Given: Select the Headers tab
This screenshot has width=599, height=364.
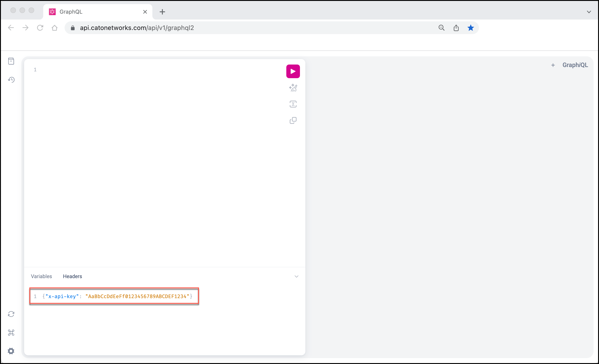Looking at the screenshot, I should pyautogui.click(x=73, y=276).
